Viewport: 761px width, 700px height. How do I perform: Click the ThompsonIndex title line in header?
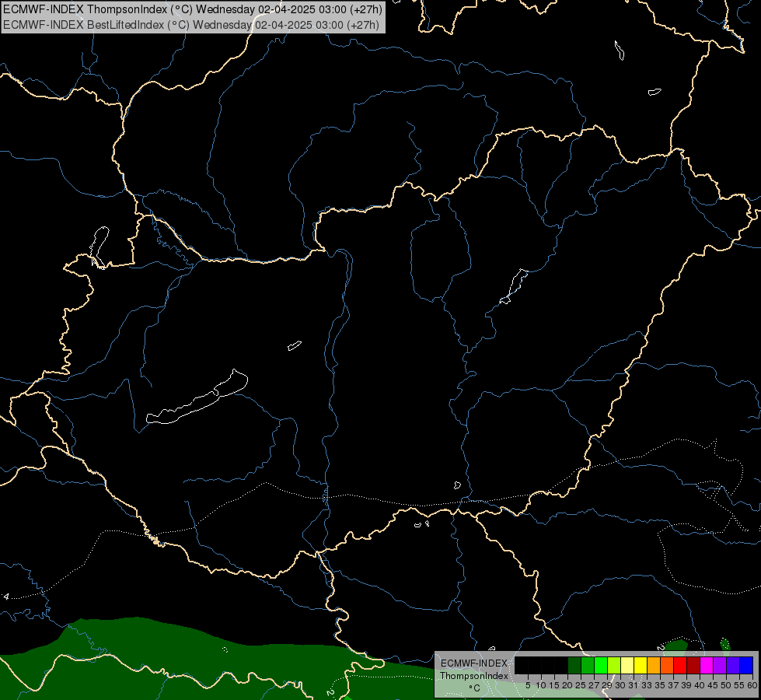(x=193, y=9)
